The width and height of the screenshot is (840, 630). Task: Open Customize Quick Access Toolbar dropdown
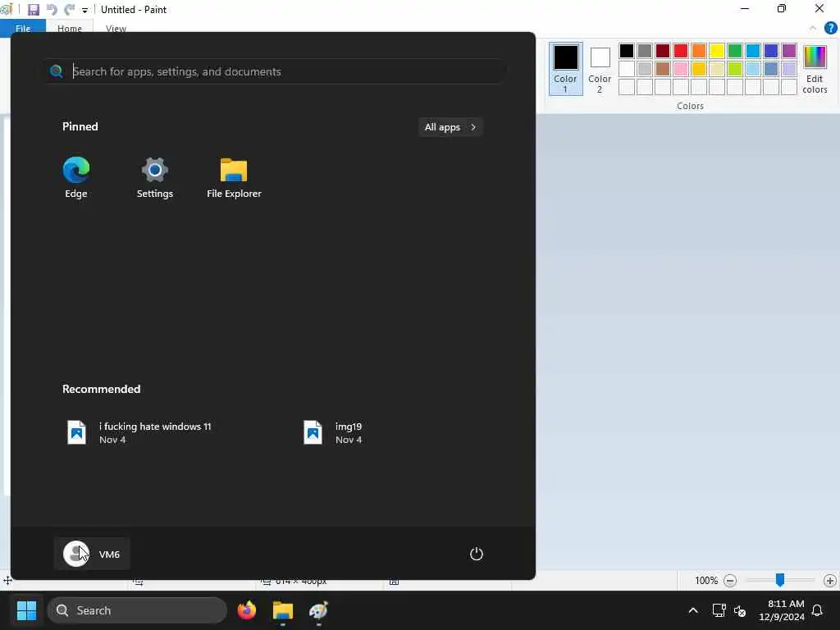(x=84, y=10)
